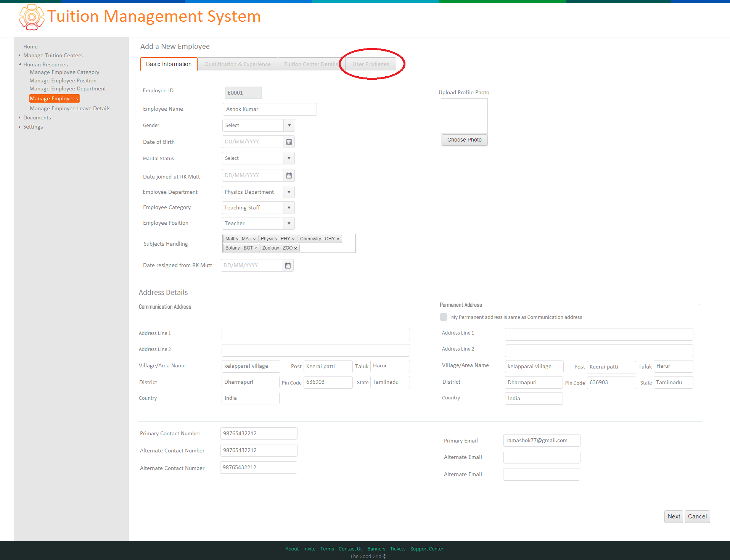
Task: Click the Choose Photo button
Action: (x=464, y=140)
